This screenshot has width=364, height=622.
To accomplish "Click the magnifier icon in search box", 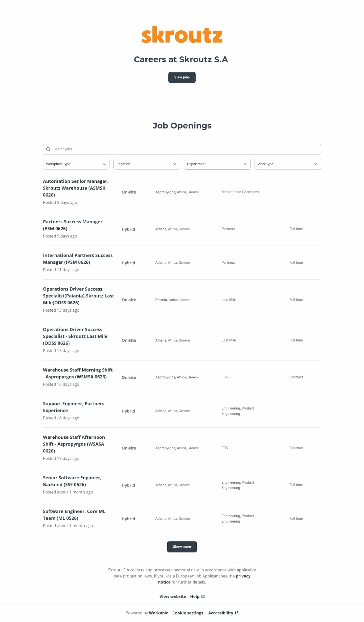I will [x=48, y=149].
